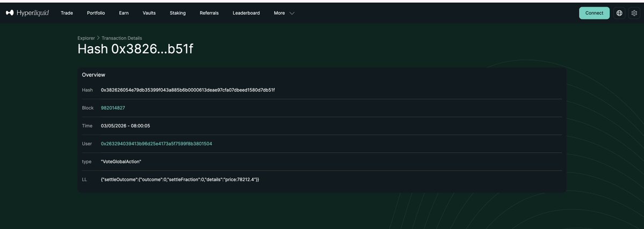Expand the More menu chevron

click(292, 13)
